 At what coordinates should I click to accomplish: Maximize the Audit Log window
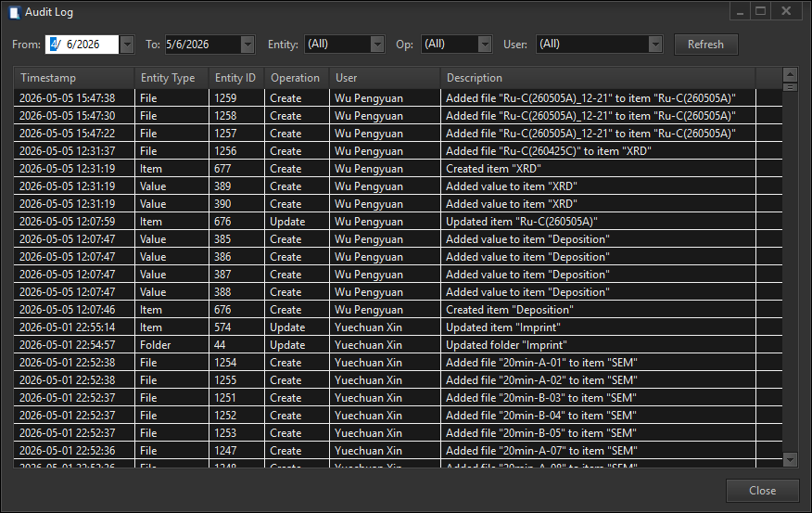760,11
